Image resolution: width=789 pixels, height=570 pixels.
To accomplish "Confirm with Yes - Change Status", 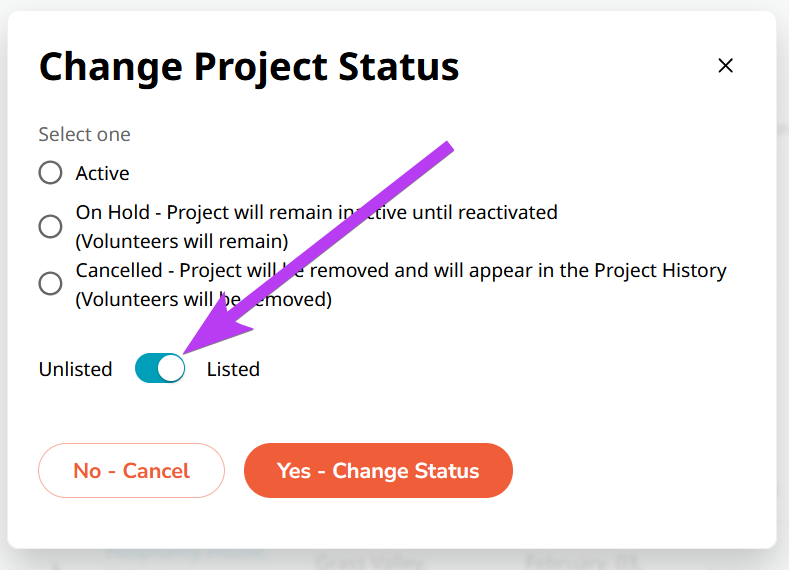I will (x=378, y=470).
